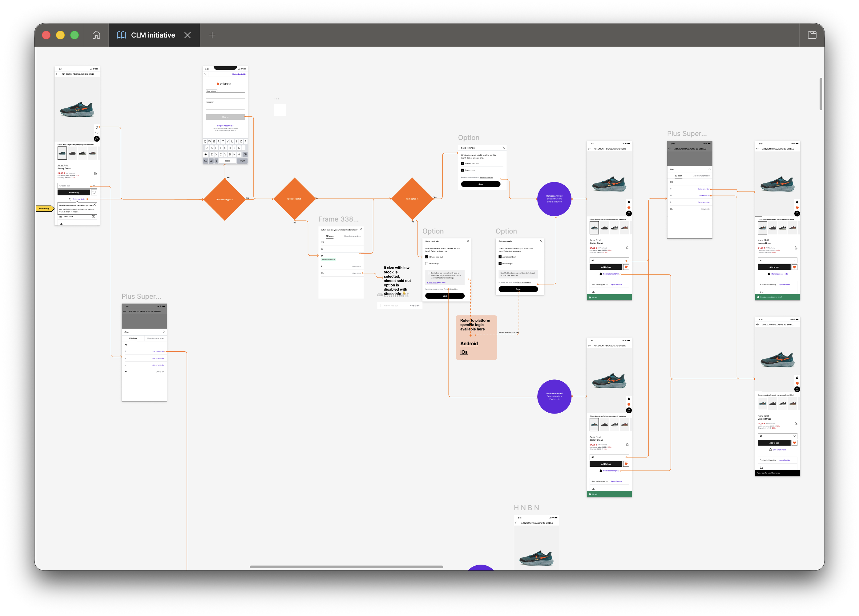Click bell icon on 'Choose size' frame image

coord(97,127)
